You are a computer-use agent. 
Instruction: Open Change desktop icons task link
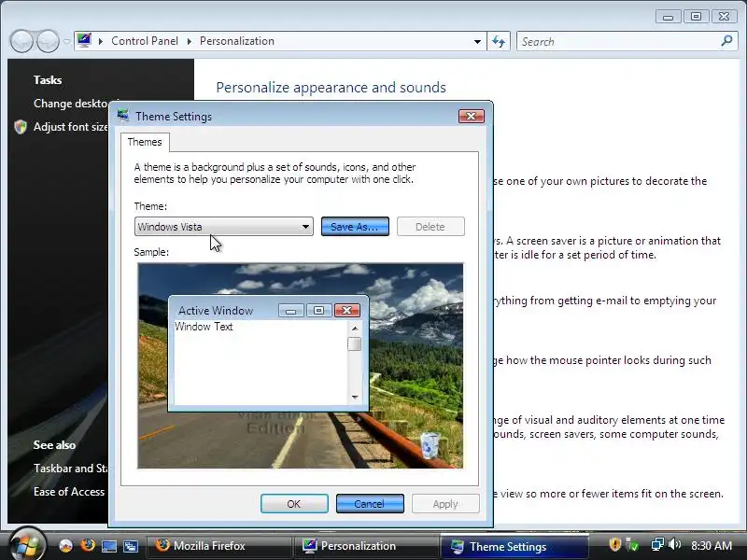(71, 104)
